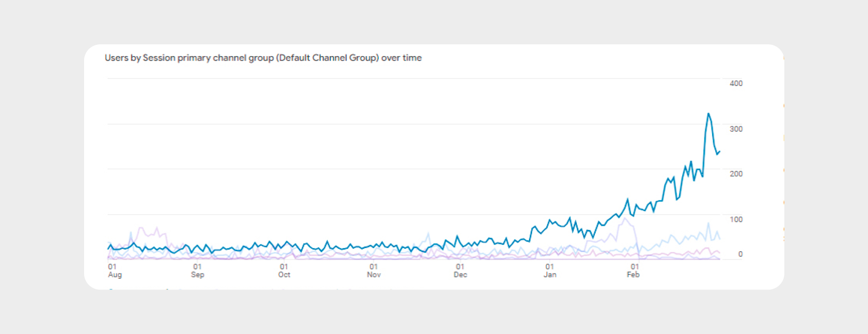Select the 01 Nov date label

[374, 271]
